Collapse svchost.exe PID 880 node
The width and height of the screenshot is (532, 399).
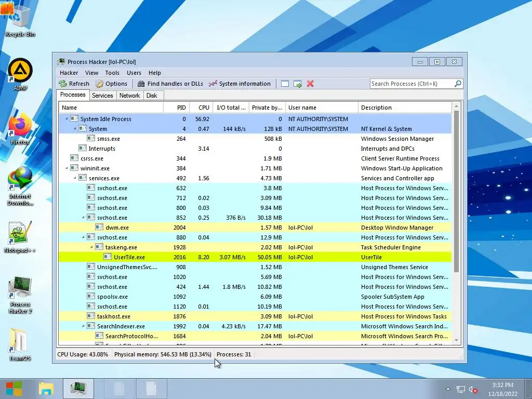coord(83,237)
